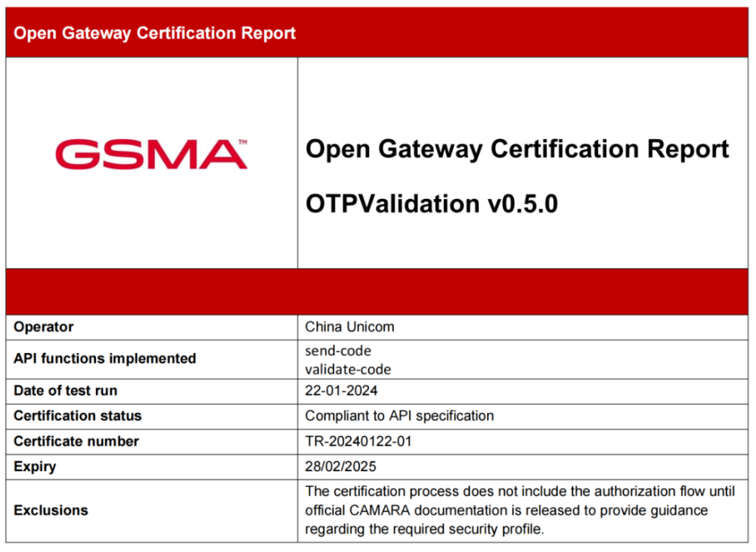Click the validate-code function entry
Viewport: 756px width, 552px height.
(x=348, y=369)
